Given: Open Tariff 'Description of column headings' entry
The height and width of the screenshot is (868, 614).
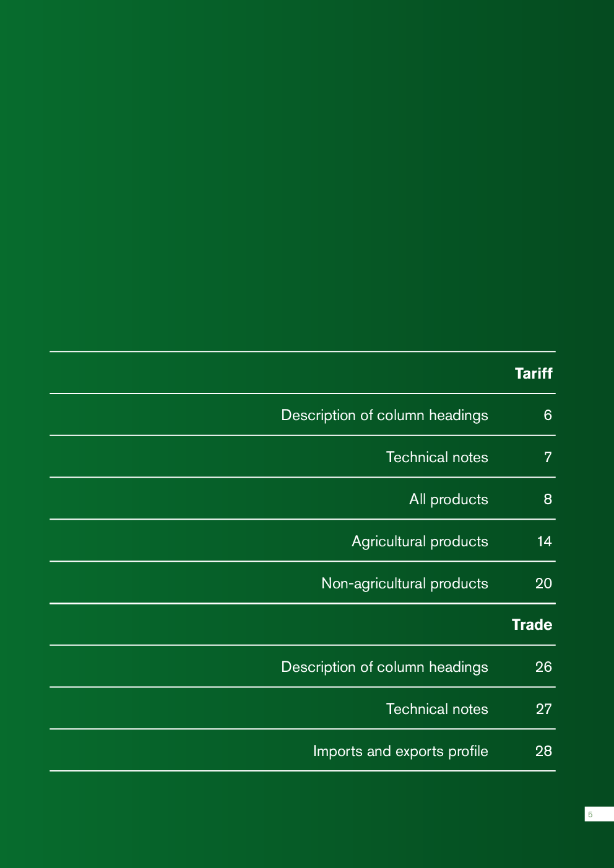Looking at the screenshot, I should [384, 415].
